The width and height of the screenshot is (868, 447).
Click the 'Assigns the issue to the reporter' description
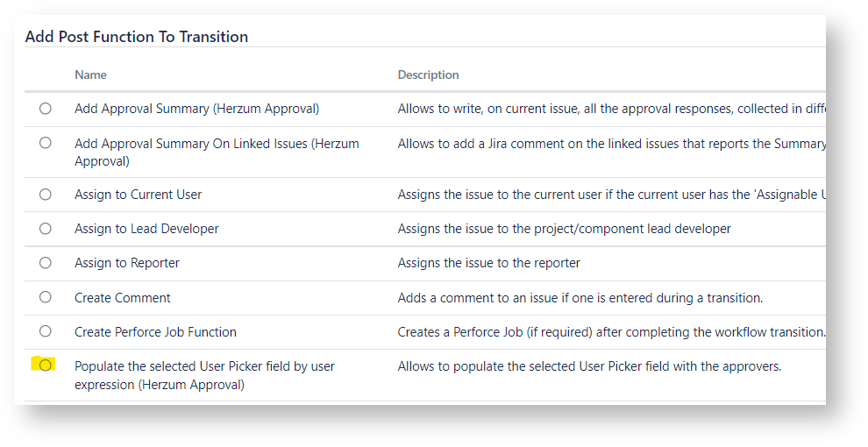pos(488,263)
